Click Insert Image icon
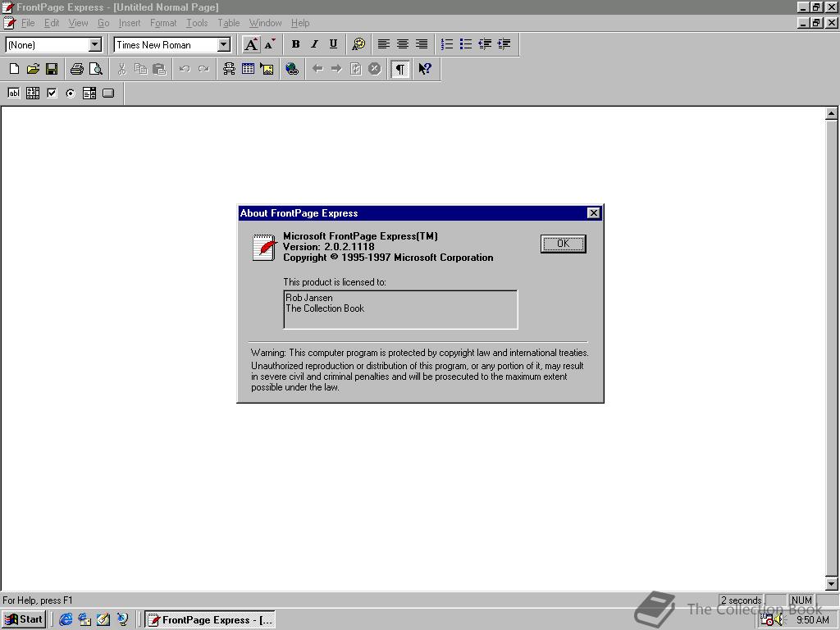This screenshot has width=840, height=630. (267, 69)
